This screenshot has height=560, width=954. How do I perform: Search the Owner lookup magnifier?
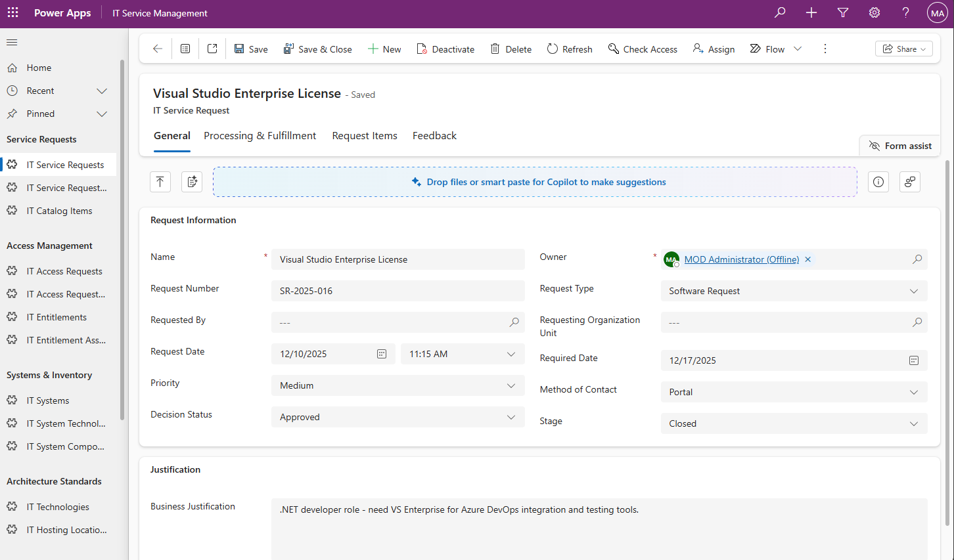917,259
